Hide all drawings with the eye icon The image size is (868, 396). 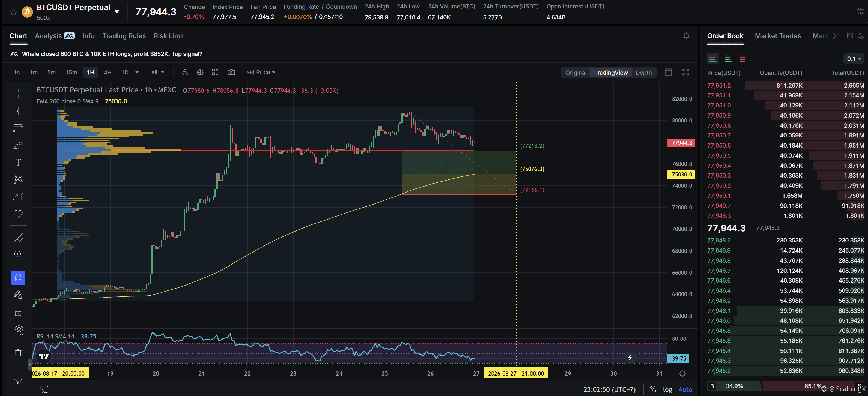[19, 329]
